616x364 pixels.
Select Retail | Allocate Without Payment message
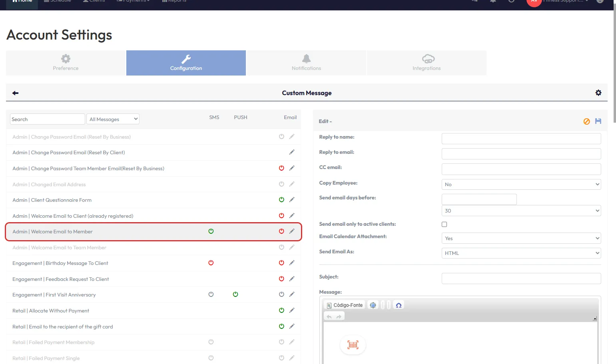pos(51,311)
